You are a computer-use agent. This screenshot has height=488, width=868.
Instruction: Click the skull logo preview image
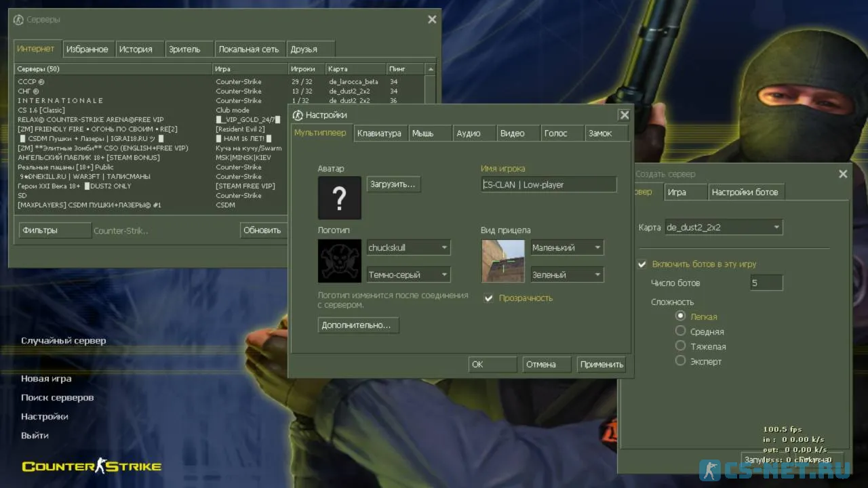tap(340, 261)
